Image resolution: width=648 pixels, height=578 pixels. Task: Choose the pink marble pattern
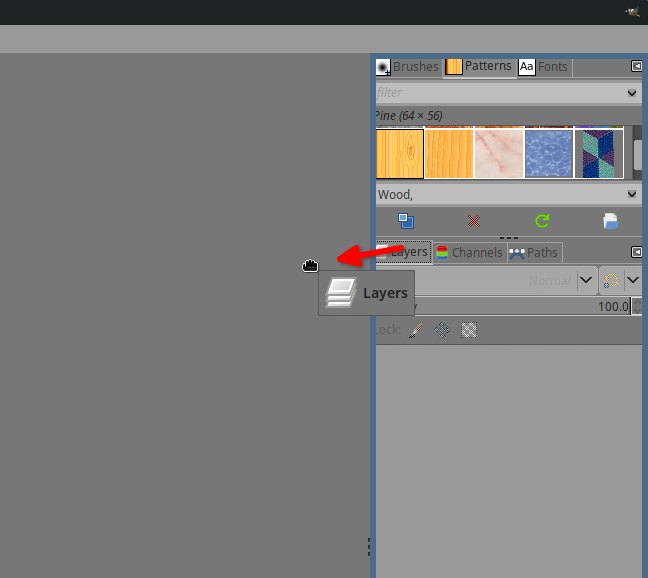pos(499,154)
